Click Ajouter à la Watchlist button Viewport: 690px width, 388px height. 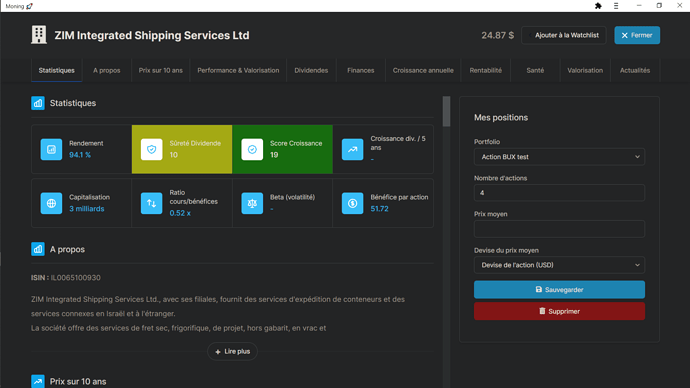click(564, 35)
